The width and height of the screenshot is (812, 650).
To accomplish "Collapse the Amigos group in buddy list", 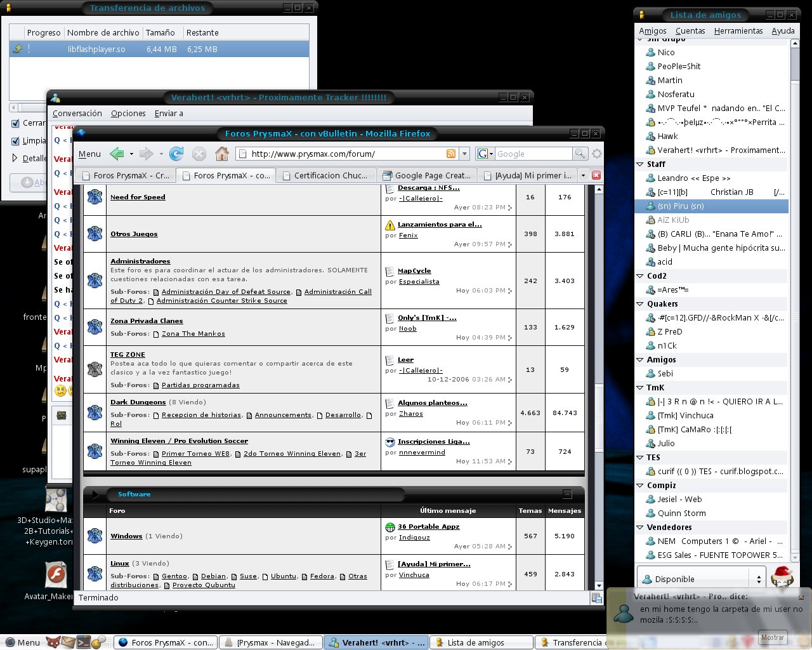I will [640, 360].
